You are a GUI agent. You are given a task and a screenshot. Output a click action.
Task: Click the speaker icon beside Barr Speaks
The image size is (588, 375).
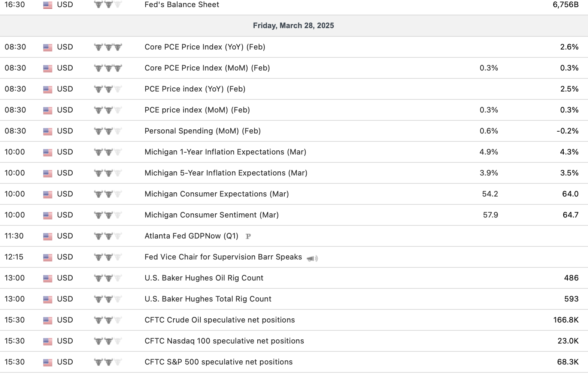pos(312,258)
